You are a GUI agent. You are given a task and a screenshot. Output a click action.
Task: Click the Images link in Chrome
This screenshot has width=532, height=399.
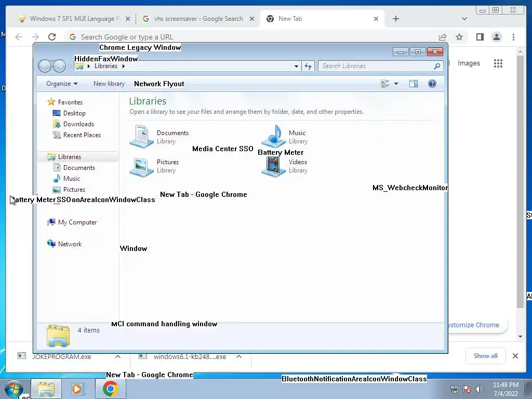coord(469,63)
